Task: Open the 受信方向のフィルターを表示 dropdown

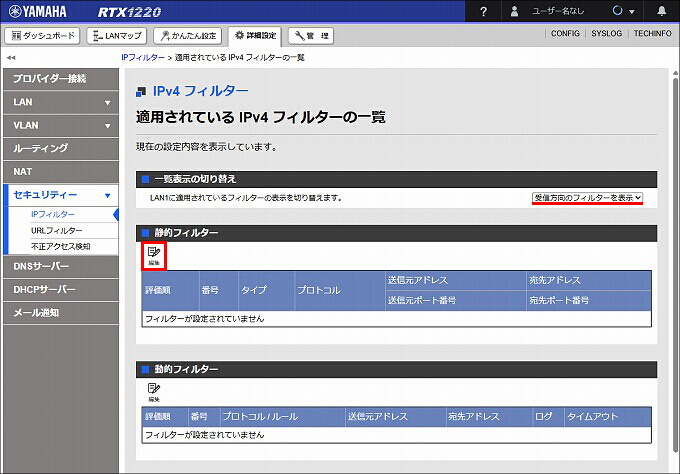Action: [x=587, y=198]
